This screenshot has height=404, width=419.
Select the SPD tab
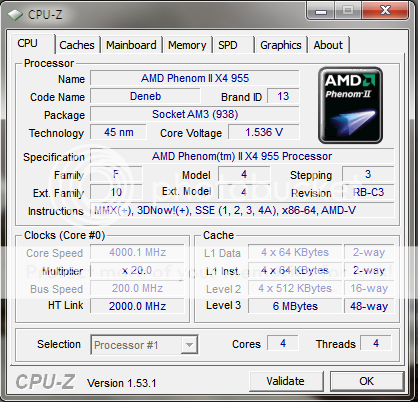(233, 45)
